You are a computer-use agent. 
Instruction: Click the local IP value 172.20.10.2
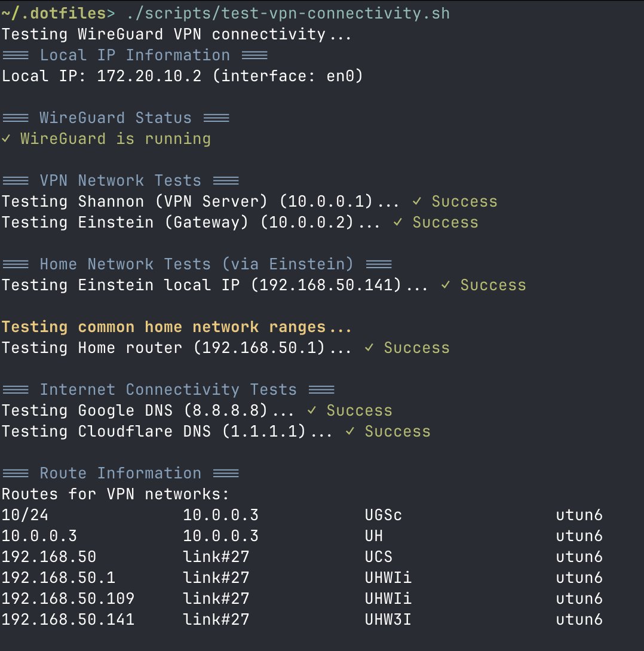click(x=149, y=76)
